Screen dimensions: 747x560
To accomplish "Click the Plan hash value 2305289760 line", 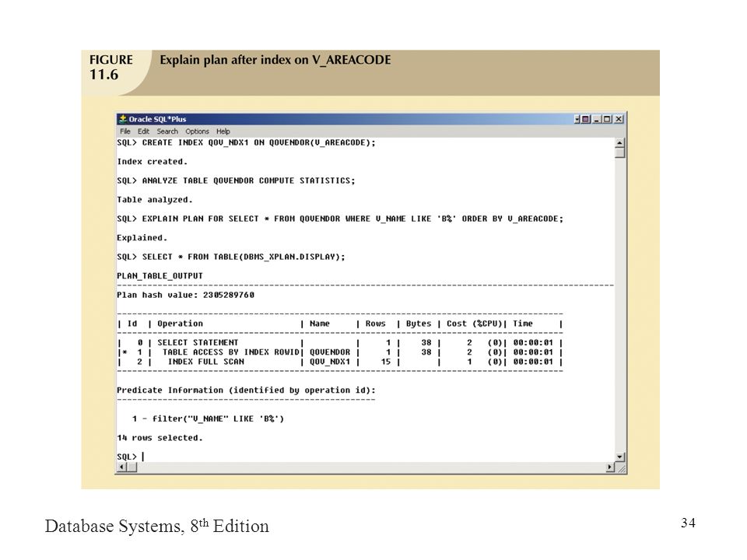I will point(185,295).
